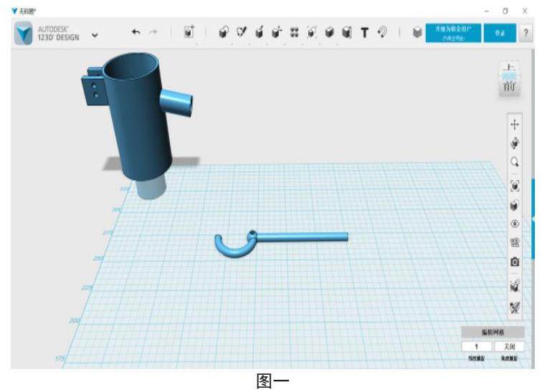Open the Pattern tool with grid dots
The width and height of the screenshot is (547, 392).
pyautogui.click(x=293, y=33)
